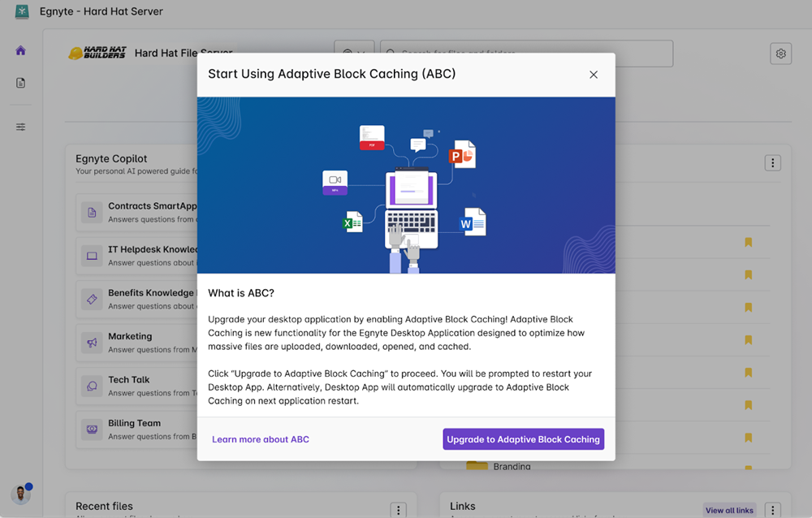Open the Learn more about ABC link
812x518 pixels.
[x=261, y=439]
